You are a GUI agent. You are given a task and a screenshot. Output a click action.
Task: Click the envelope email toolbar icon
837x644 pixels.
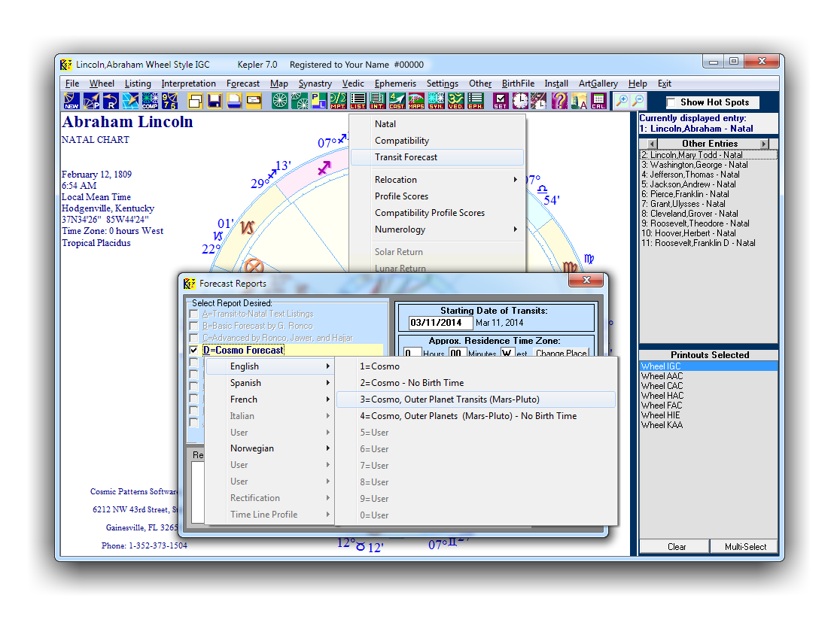coord(254,101)
